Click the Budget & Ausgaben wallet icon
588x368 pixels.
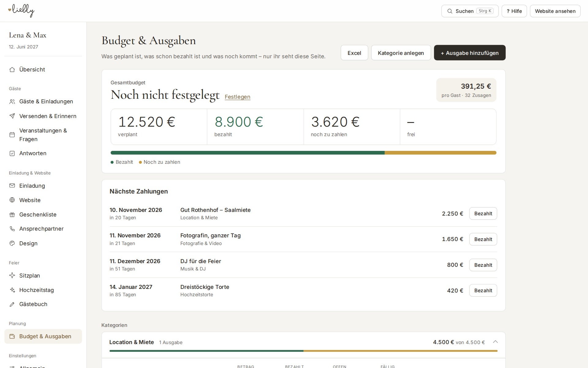[12, 336]
